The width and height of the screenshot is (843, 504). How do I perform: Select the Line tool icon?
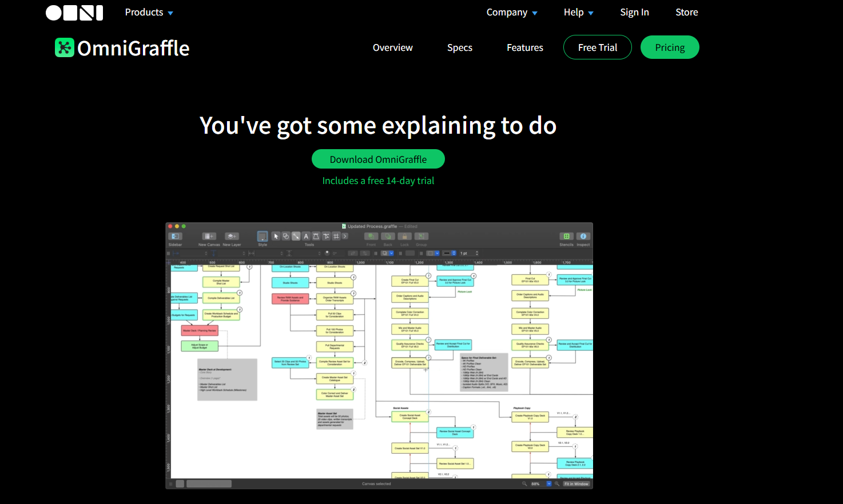[x=296, y=236]
